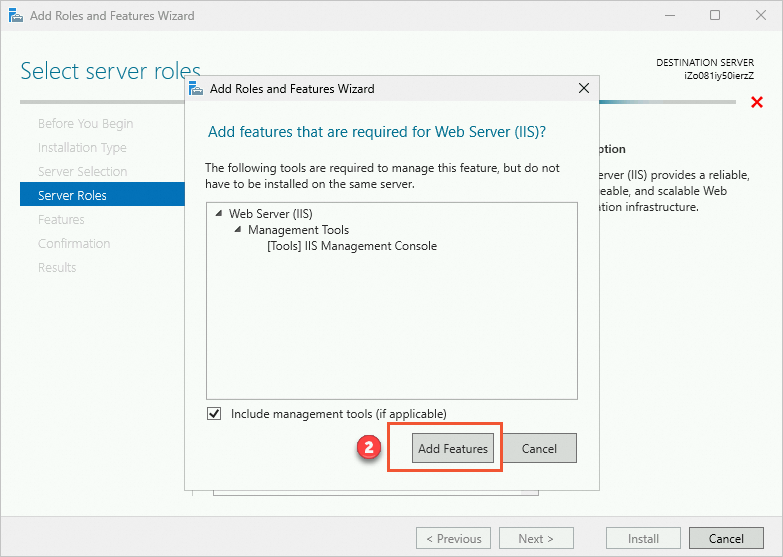Click the DESTINATION SERVER label
Image resolution: width=783 pixels, height=557 pixels.
(705, 62)
